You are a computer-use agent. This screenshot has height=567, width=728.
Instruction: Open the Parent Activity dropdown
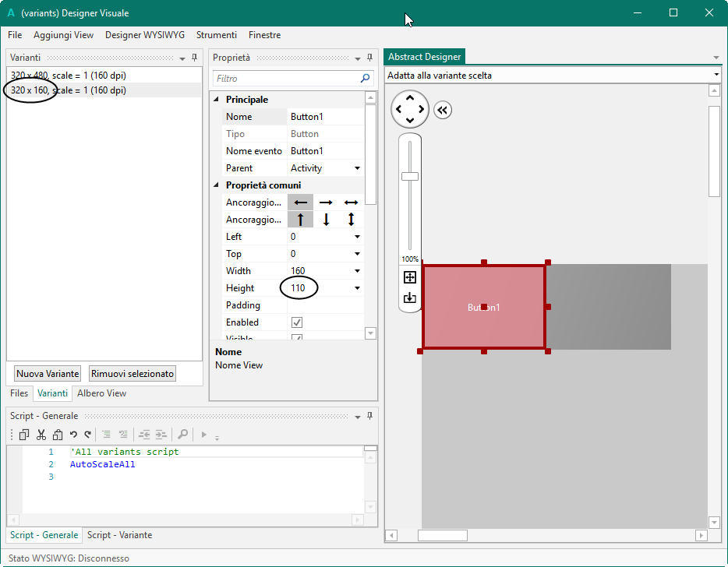click(x=357, y=168)
